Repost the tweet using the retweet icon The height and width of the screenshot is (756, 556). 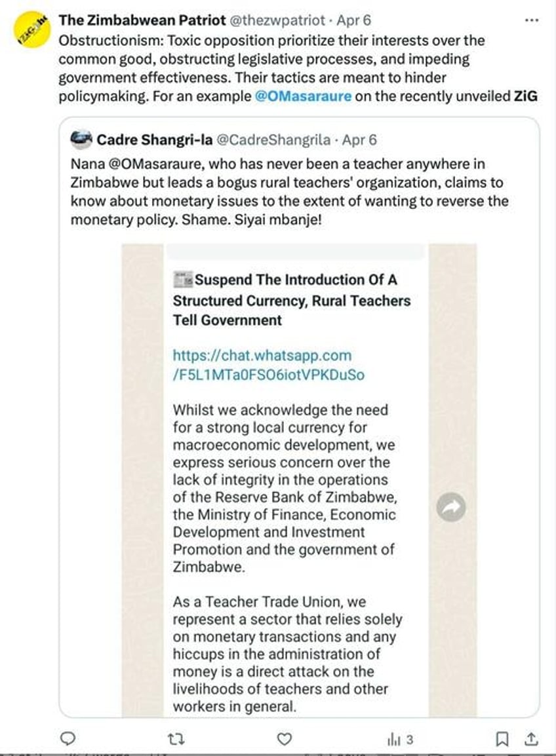pos(176,739)
